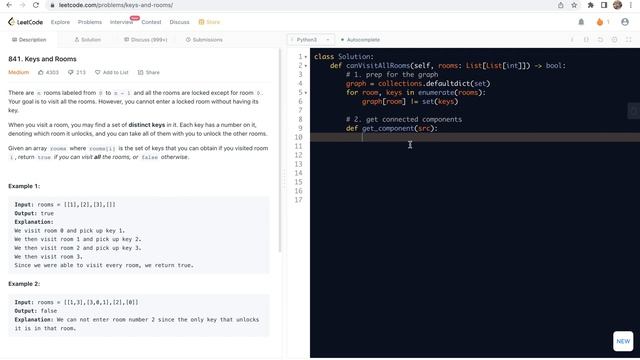Click the editor info icon

tap(572, 40)
